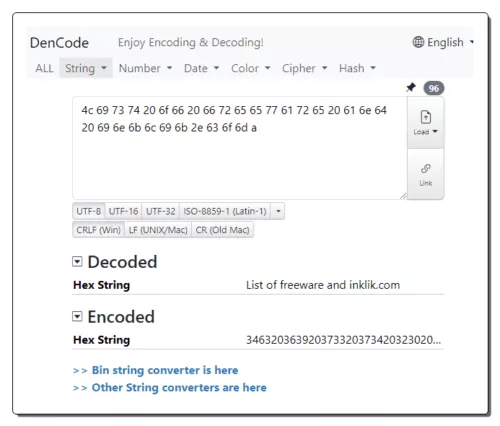Open the Cipher menu
The image size is (500, 426).
click(x=304, y=68)
